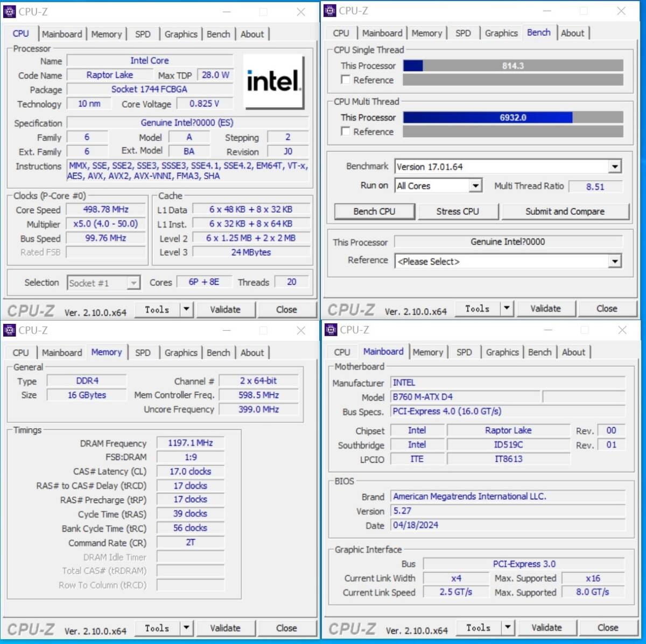Click the BIOS Brand American Megatrends International LLC.
Screen dimensions: 646x644
(x=508, y=496)
